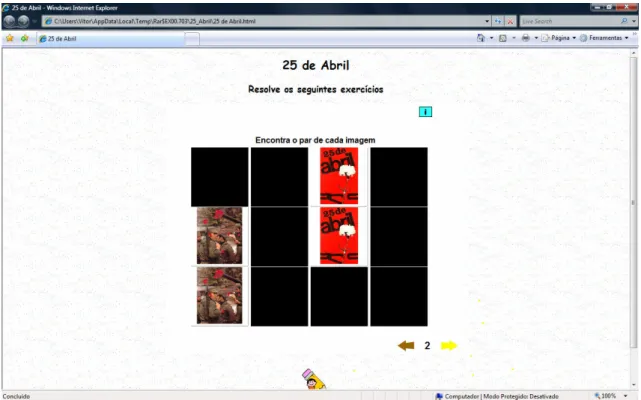The height and width of the screenshot is (400, 641).
Task: Click the lower "25 de abril" poster card
Action: coord(339,236)
